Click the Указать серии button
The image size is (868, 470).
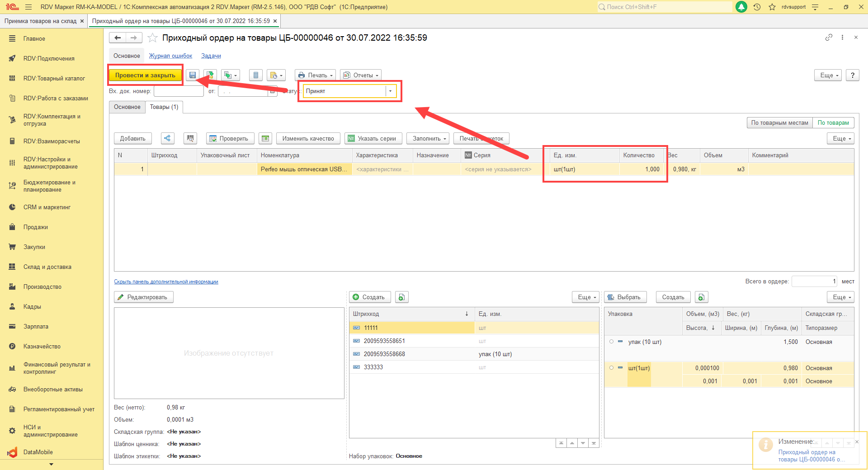point(373,138)
